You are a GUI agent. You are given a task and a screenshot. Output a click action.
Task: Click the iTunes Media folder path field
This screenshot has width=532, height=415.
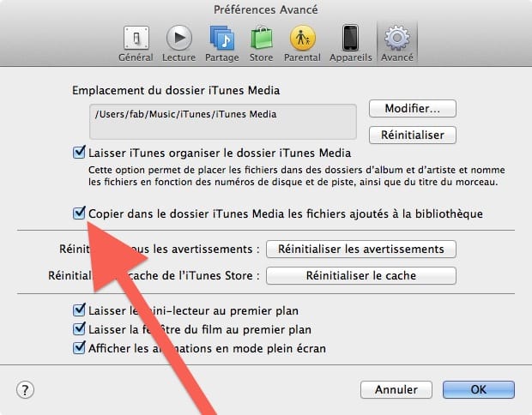(x=223, y=122)
